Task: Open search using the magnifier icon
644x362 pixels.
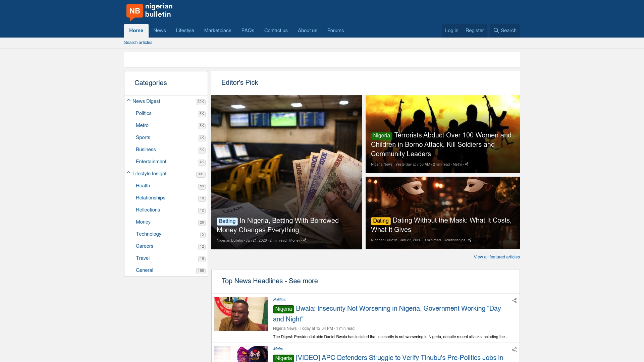Action: (504, 31)
